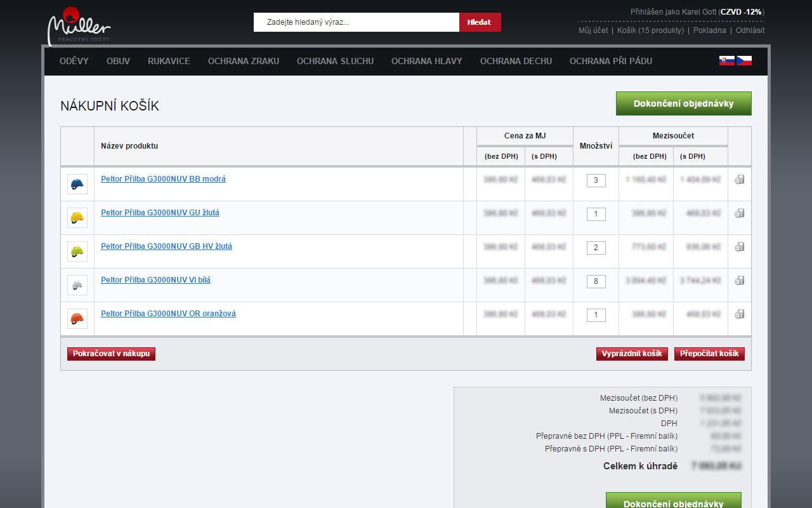This screenshot has height=508, width=812.
Task: Click top Dokončení objednávky button
Action: pyautogui.click(x=684, y=104)
